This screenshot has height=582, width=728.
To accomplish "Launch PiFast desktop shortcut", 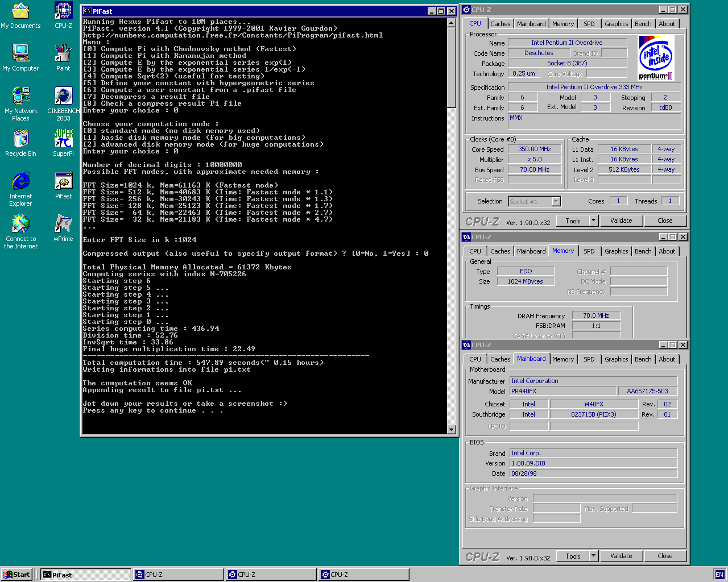I will [63, 186].
